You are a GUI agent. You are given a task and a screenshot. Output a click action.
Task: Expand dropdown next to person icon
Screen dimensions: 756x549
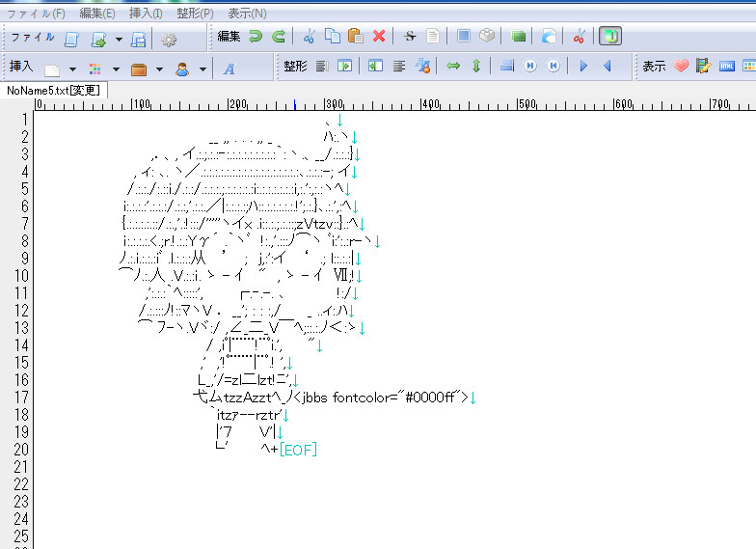pos(202,69)
